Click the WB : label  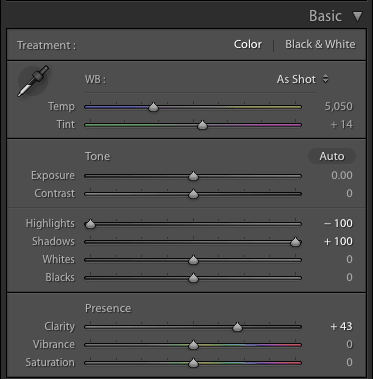[x=95, y=80]
